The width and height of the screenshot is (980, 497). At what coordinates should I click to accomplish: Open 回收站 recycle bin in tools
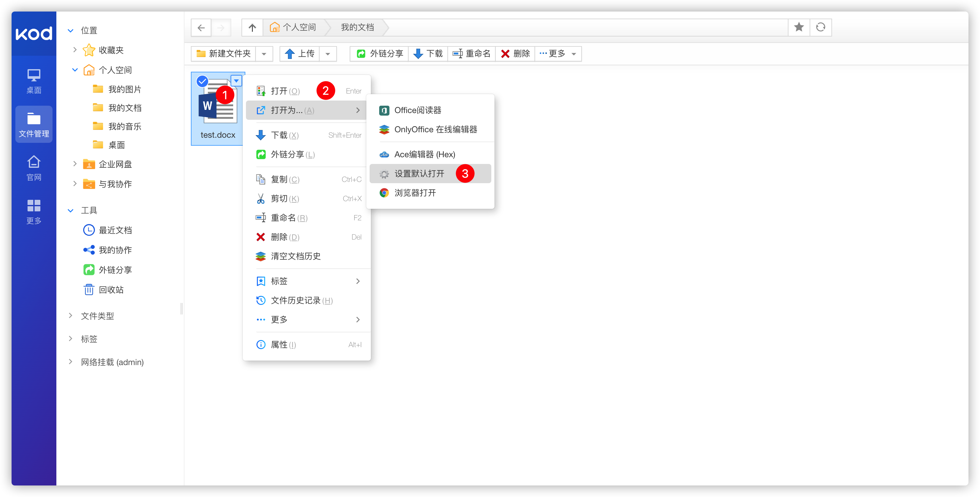[x=111, y=290]
